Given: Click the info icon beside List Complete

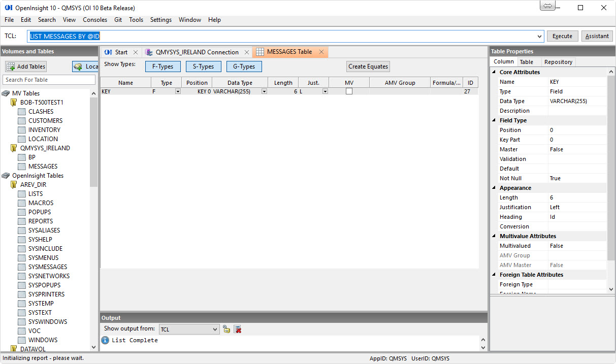Looking at the screenshot, I should [105, 340].
